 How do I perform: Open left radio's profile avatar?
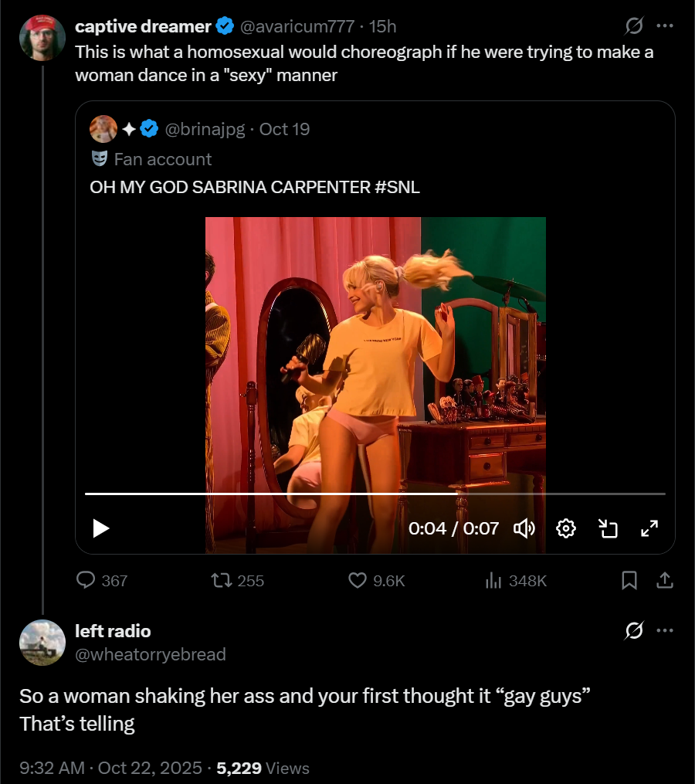pos(42,642)
